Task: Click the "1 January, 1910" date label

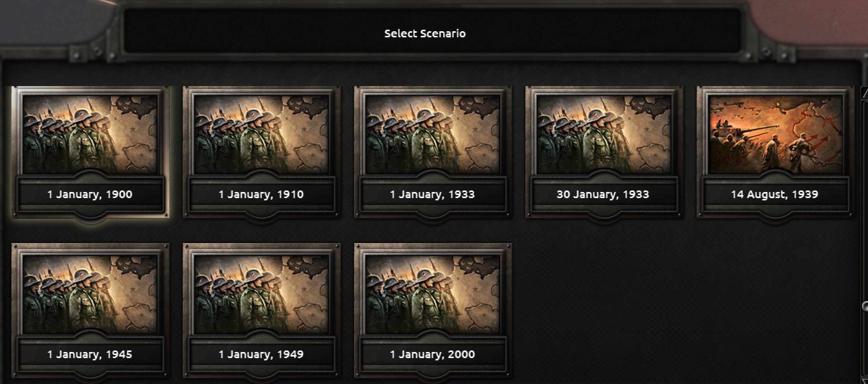Action: 261,195
